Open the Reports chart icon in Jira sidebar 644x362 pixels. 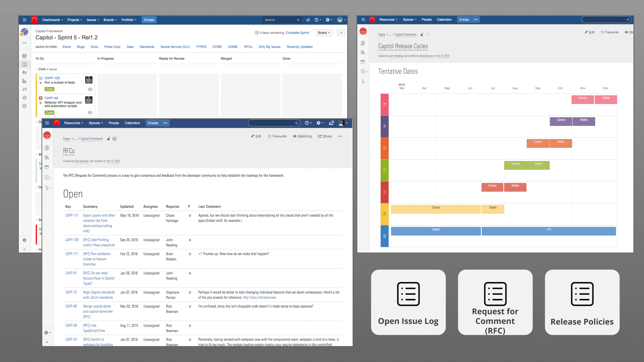tap(24, 81)
